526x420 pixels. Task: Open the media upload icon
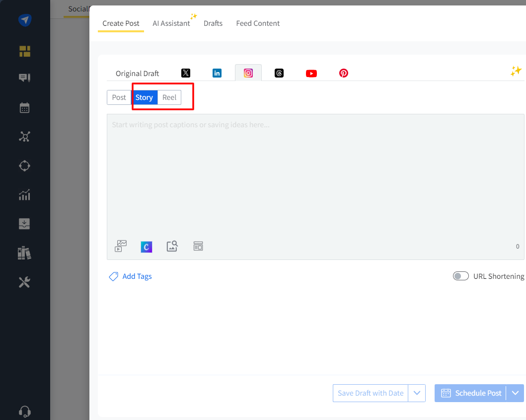tap(121, 246)
